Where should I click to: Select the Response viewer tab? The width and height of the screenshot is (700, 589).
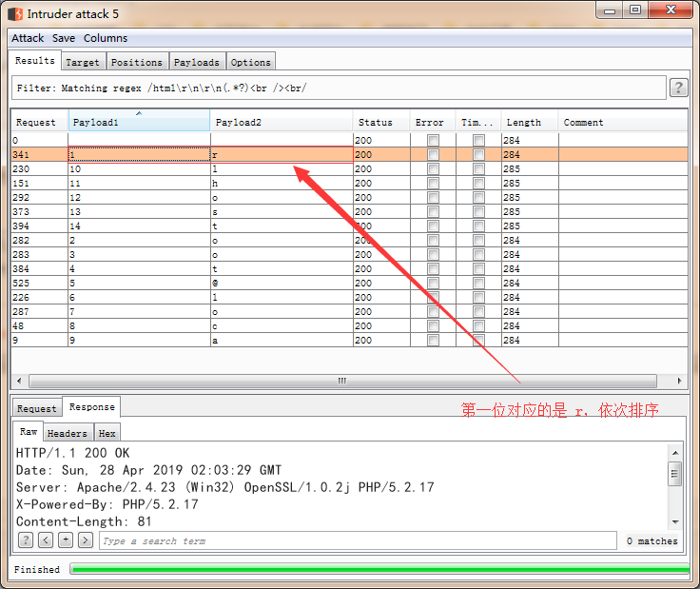[x=92, y=407]
